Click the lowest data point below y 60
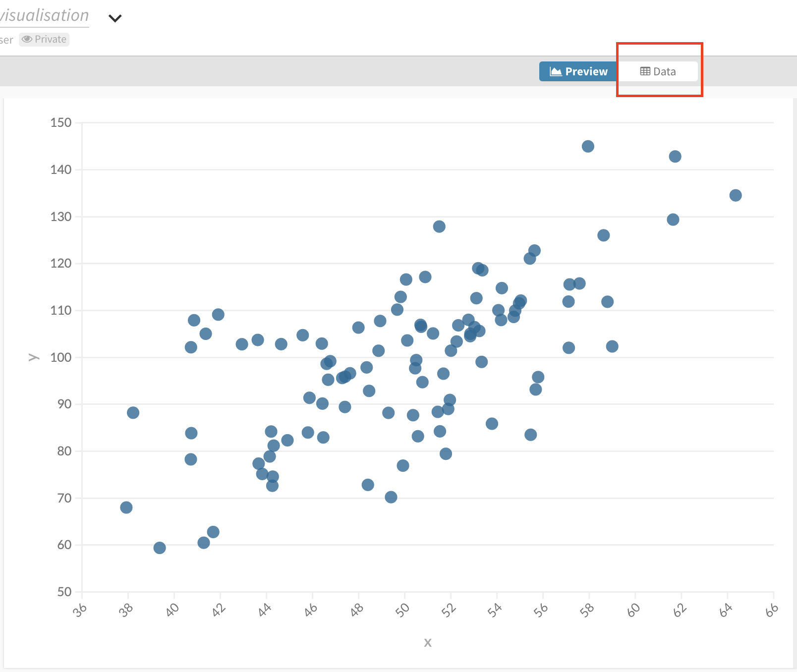Screen dimensions: 797x672 click(160, 548)
